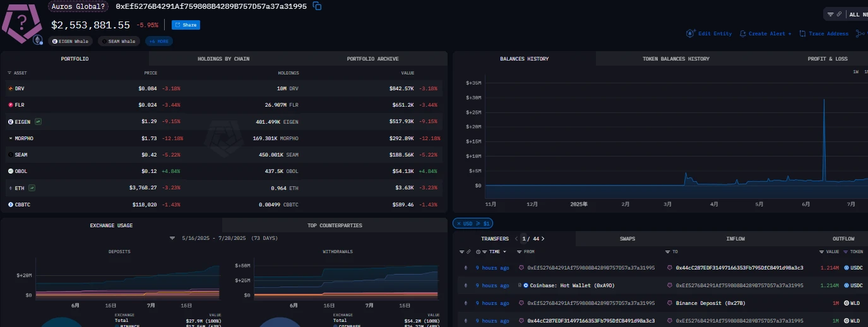Toggle the EIGEN Whale tag

pyautogui.click(x=70, y=41)
